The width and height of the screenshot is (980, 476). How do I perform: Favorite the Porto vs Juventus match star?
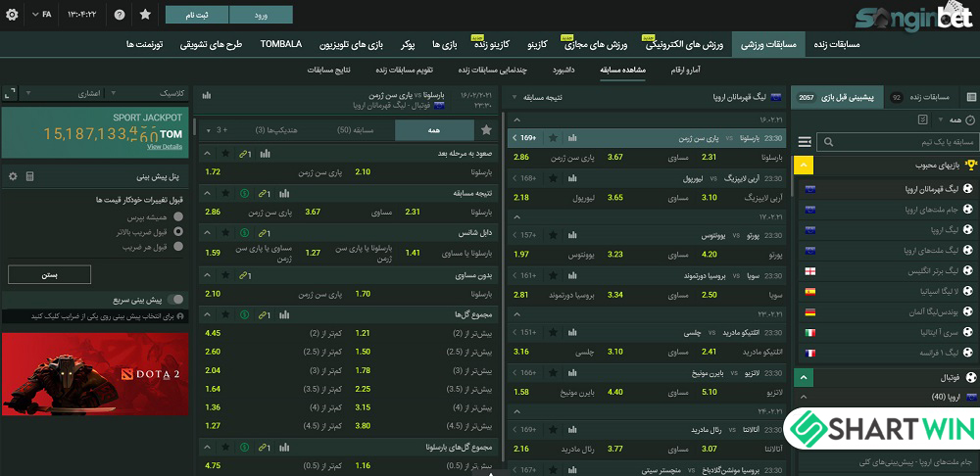[553, 235]
